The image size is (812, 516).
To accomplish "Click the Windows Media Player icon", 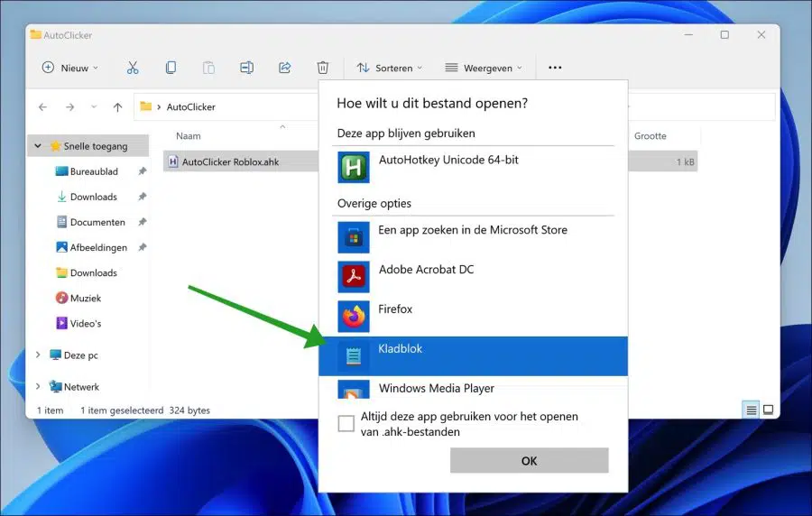I will [x=354, y=389].
